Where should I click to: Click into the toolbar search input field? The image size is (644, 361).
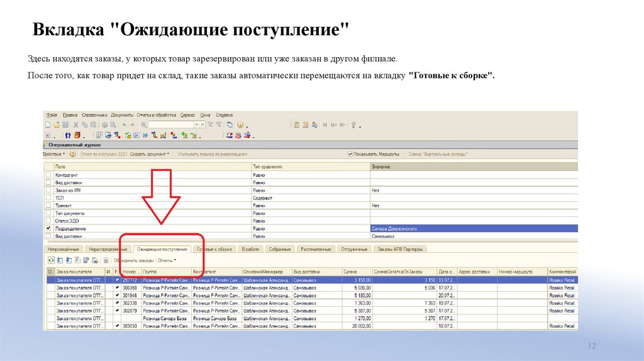coord(171,125)
